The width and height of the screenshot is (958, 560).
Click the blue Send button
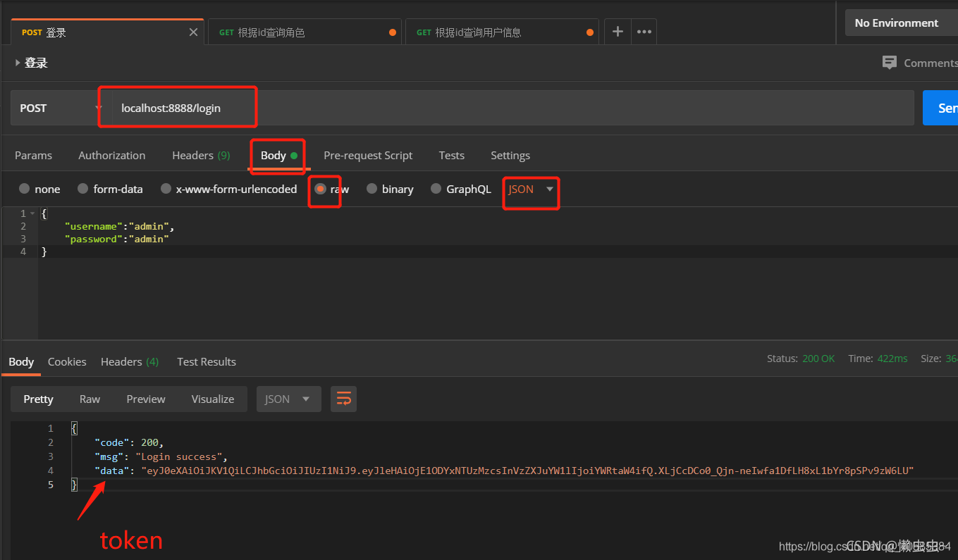pyautogui.click(x=940, y=108)
